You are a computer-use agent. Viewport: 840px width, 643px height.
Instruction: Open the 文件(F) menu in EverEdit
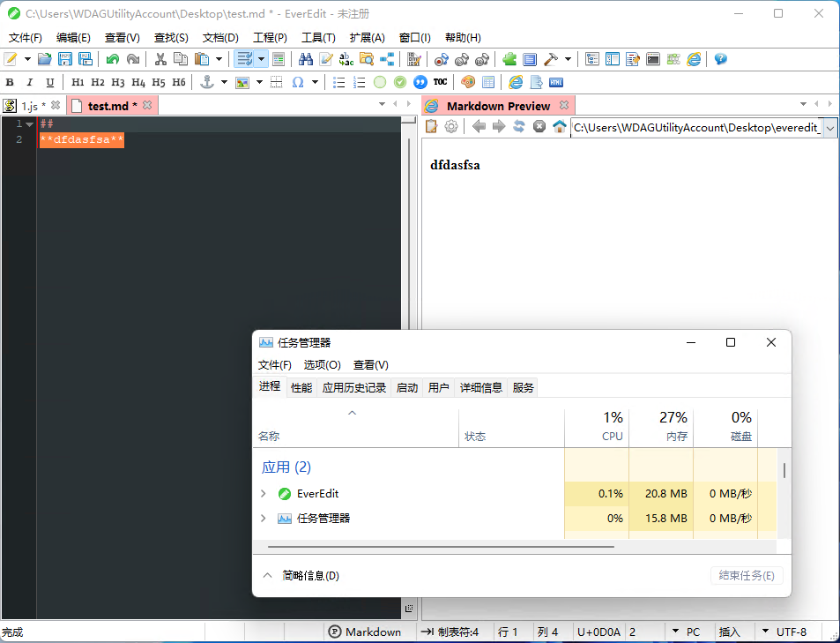[26, 38]
